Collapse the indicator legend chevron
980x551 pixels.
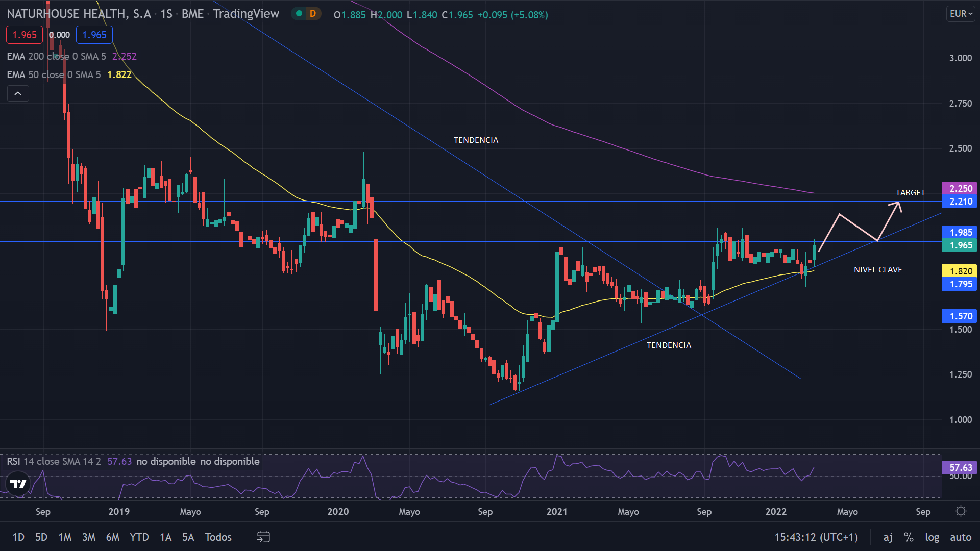[x=18, y=93]
